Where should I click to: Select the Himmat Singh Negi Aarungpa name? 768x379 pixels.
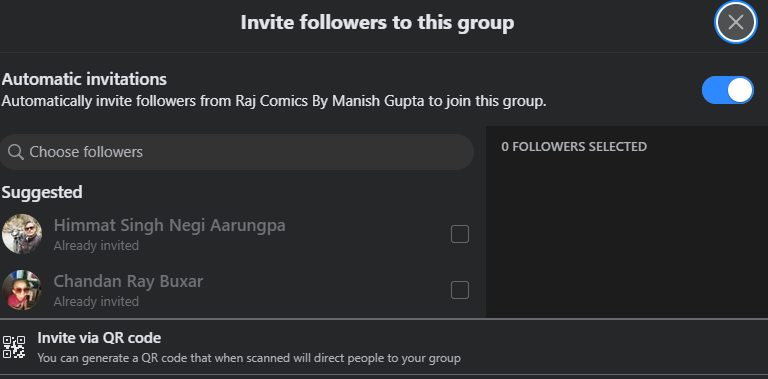click(169, 225)
